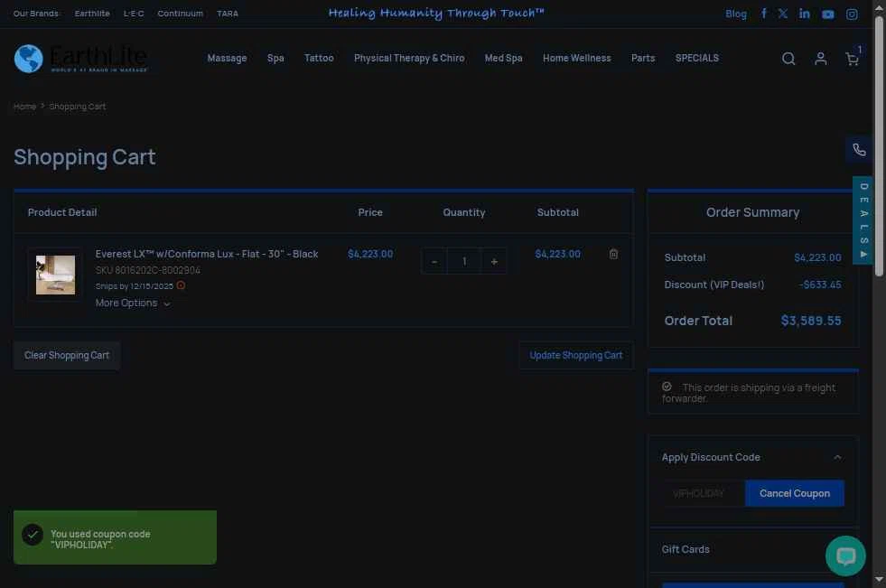Click the search magnifier icon
Screen dimensions: 886x588
(x=788, y=59)
